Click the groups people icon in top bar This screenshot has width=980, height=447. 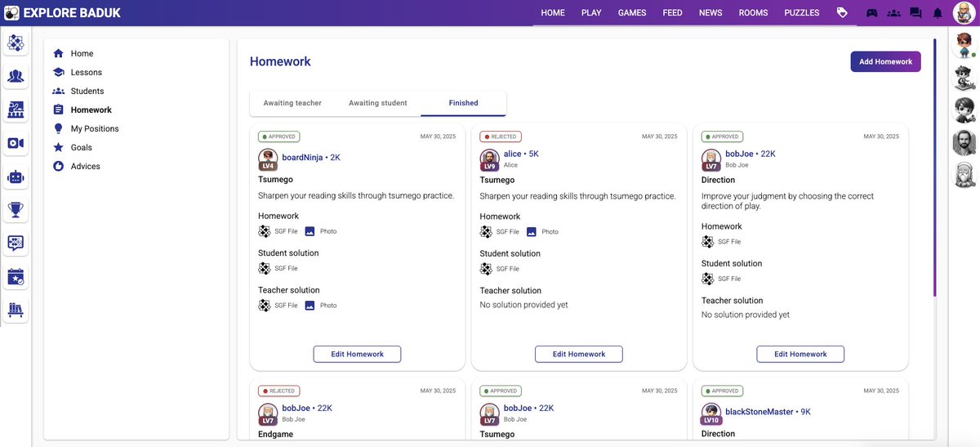tap(894, 13)
